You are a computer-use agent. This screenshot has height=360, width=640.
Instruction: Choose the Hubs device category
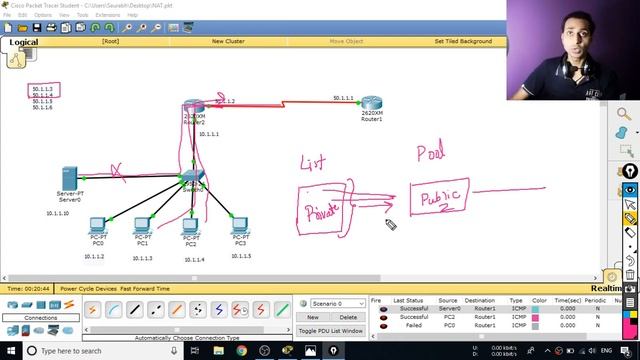pos(41,305)
